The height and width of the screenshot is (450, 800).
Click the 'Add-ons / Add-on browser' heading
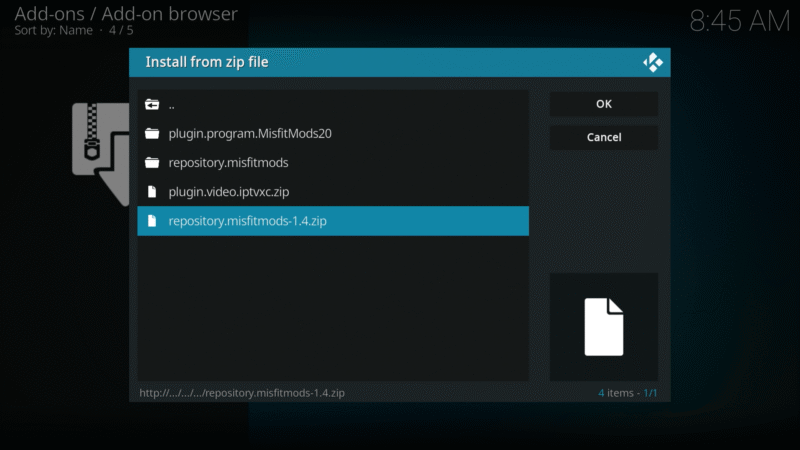(126, 14)
